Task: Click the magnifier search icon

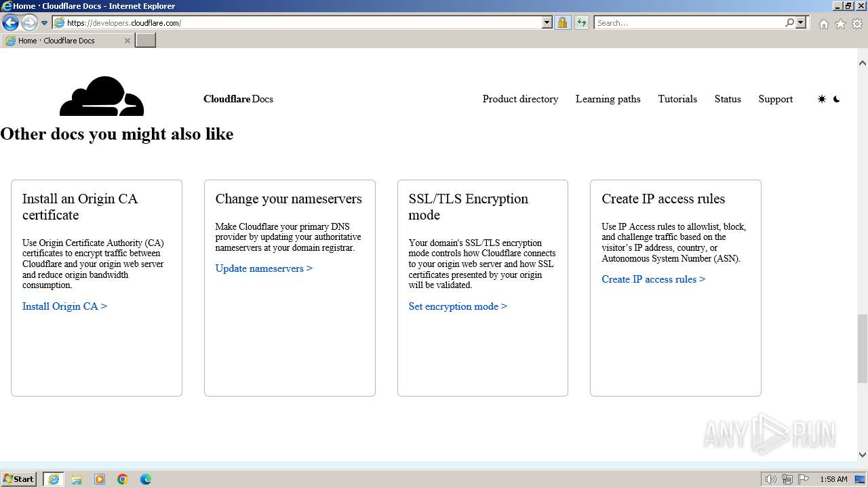Action: point(789,22)
